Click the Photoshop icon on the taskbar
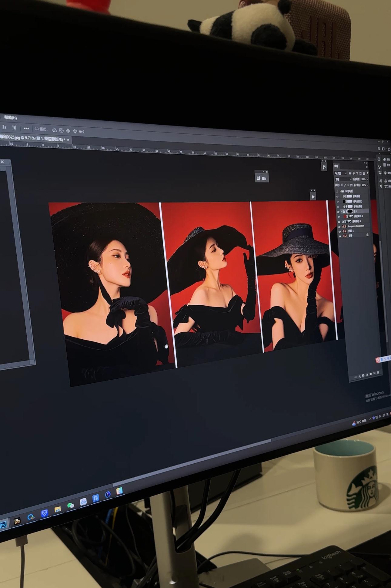Viewport: 391px width, 588px height. pos(3,525)
